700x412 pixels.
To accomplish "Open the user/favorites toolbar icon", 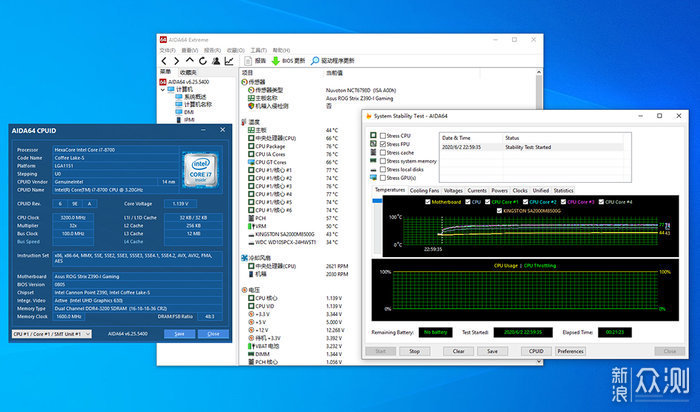I will pyautogui.click(x=216, y=61).
